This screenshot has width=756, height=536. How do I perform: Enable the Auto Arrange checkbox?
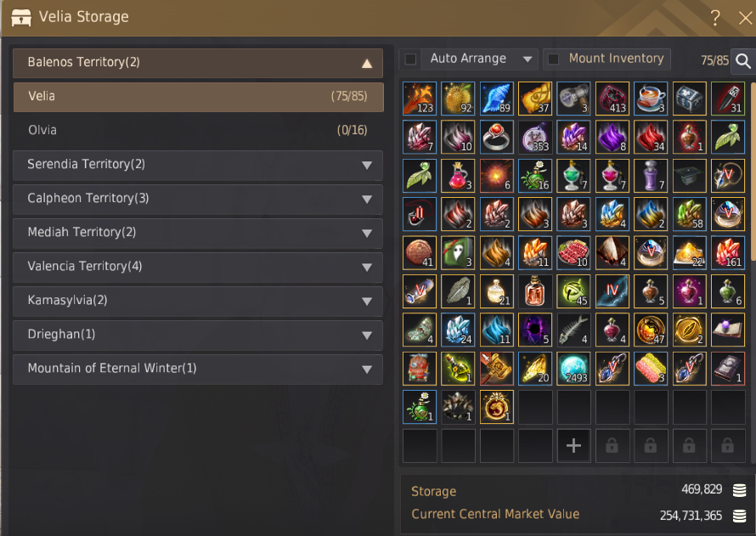click(x=410, y=59)
